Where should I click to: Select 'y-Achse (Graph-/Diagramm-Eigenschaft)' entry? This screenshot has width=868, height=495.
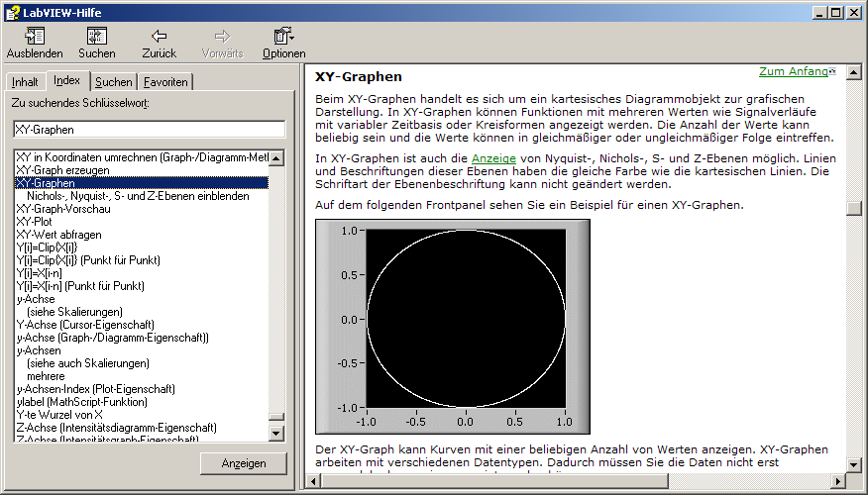click(142, 338)
